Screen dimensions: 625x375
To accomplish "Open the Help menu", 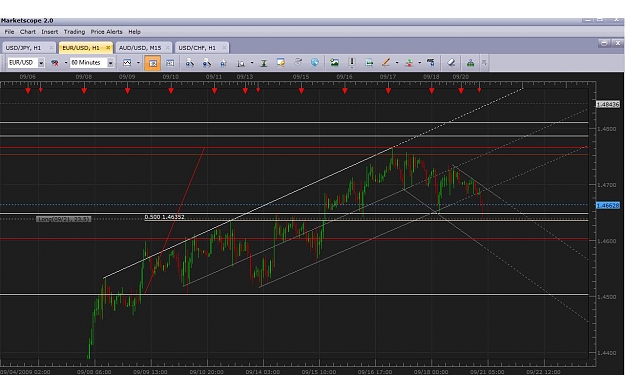I will pos(134,32).
